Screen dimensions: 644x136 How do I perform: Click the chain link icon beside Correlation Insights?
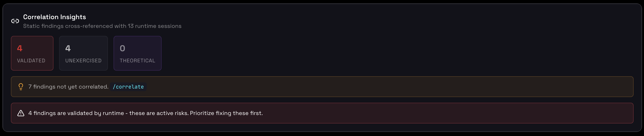(x=15, y=21)
